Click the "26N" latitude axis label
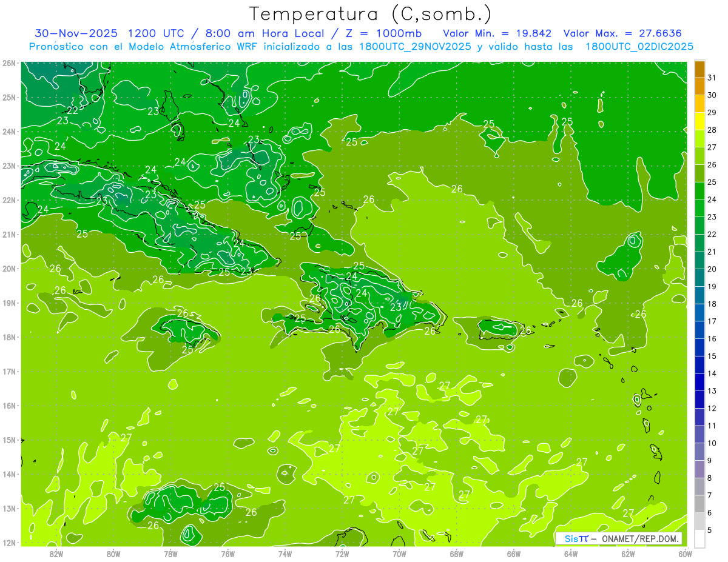 pyautogui.click(x=8, y=63)
